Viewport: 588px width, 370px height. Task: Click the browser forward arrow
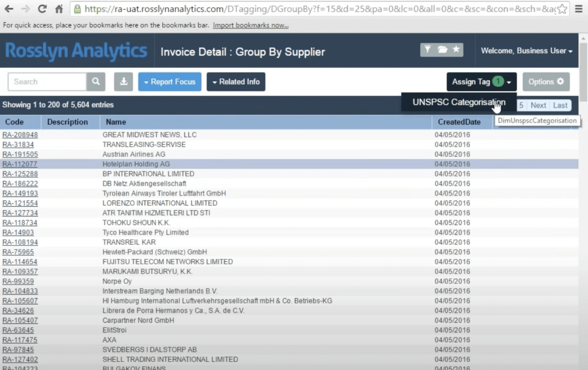25,9
